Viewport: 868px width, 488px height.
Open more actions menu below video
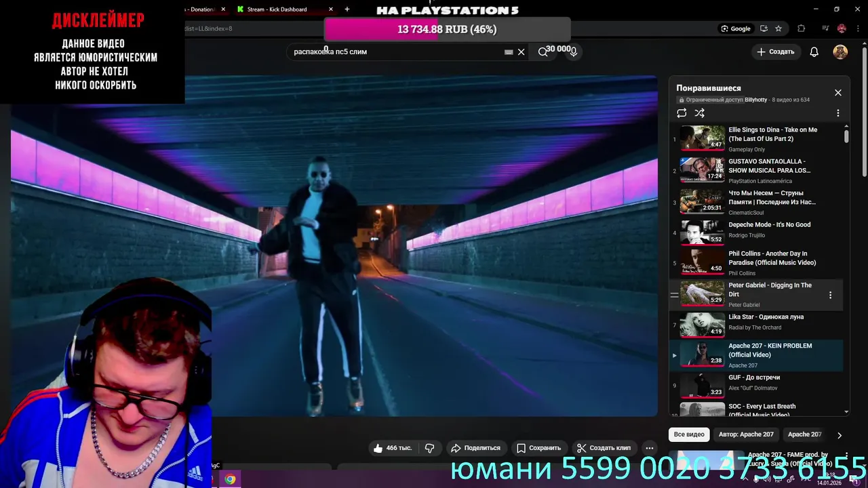pos(650,448)
